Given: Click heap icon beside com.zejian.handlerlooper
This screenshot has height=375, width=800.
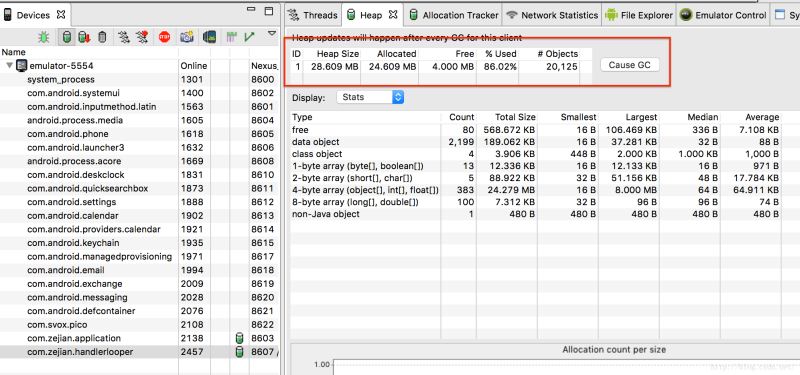Looking at the screenshot, I should [239, 352].
